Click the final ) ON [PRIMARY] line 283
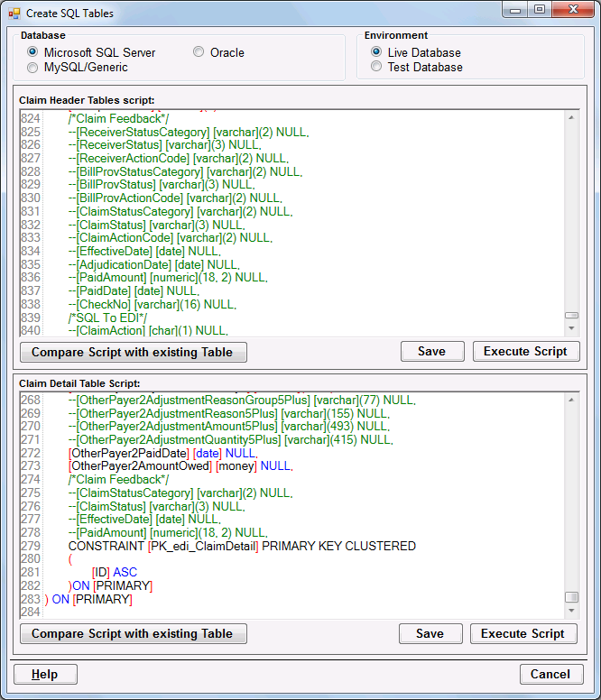The height and width of the screenshot is (700, 601). click(x=88, y=599)
